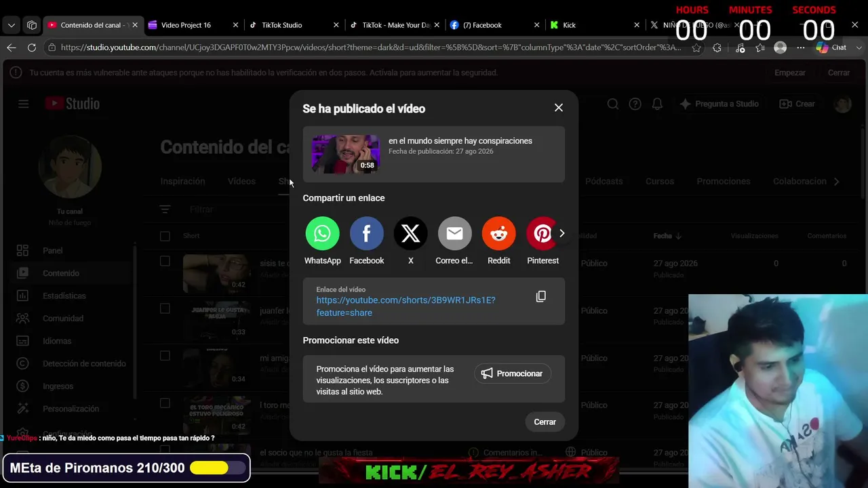
Task: Open the Promociones content tab
Action: coord(724,181)
